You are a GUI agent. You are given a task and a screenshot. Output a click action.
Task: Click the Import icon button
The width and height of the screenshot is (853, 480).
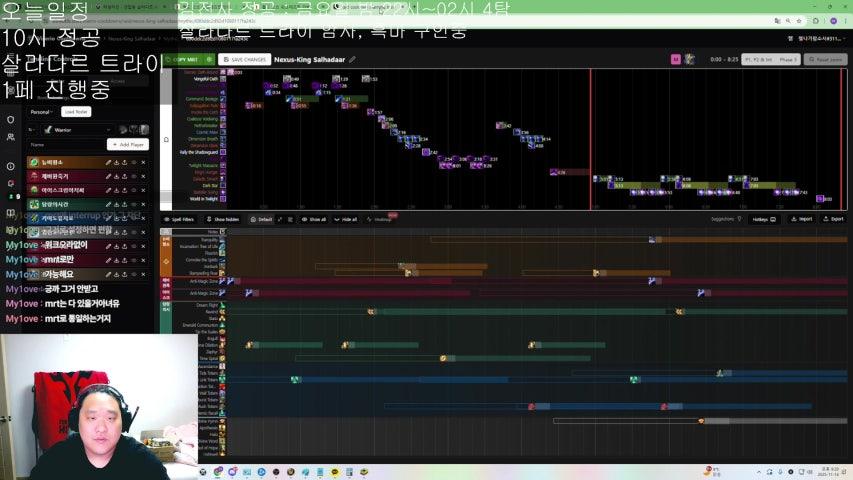click(x=801, y=219)
